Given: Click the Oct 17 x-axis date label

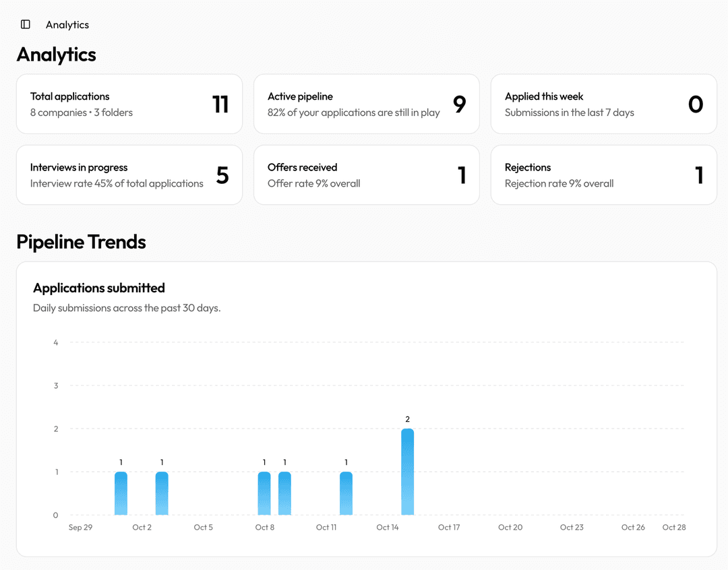Looking at the screenshot, I should pyautogui.click(x=449, y=528).
